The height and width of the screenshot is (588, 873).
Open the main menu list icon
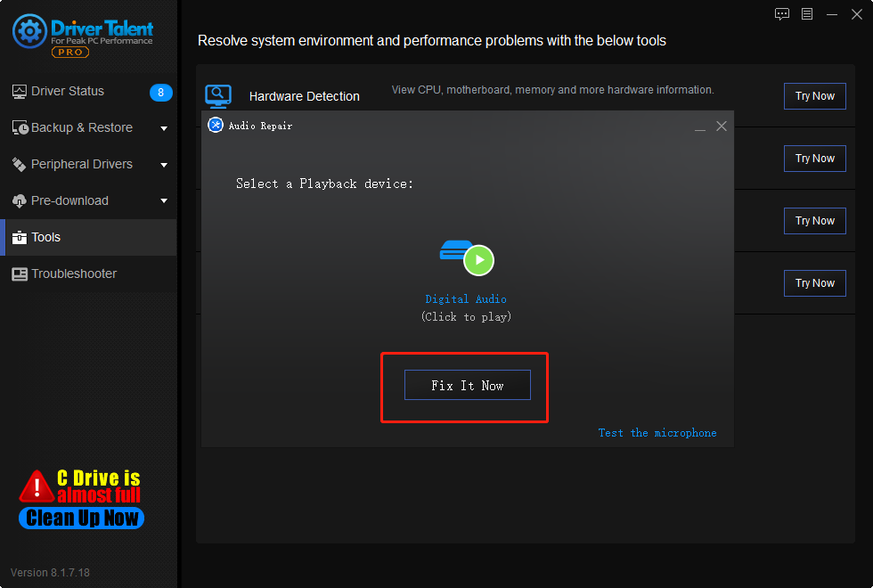807,14
